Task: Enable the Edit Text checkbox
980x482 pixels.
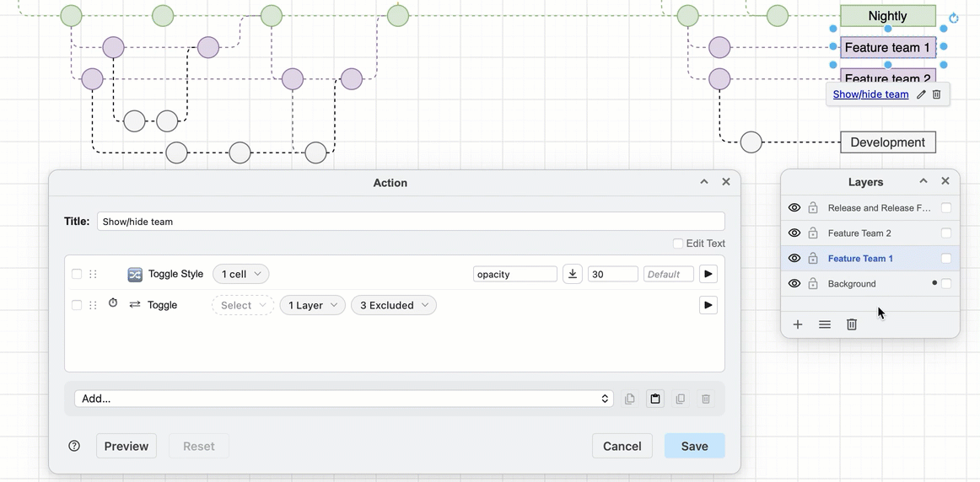Action: [677, 244]
